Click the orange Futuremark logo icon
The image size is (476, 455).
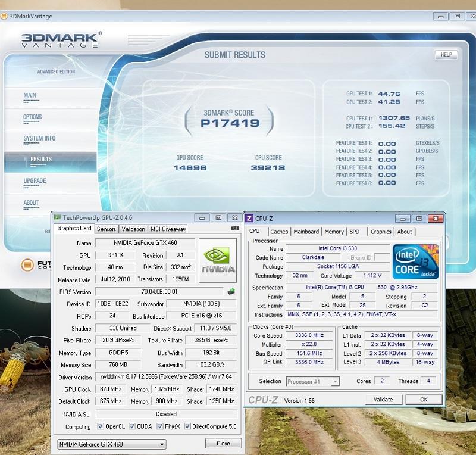[x=27, y=265]
